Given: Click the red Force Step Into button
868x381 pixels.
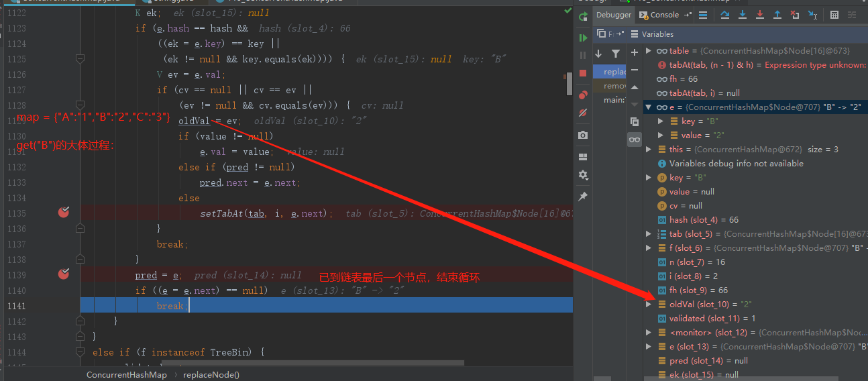Looking at the screenshot, I should click(x=760, y=15).
